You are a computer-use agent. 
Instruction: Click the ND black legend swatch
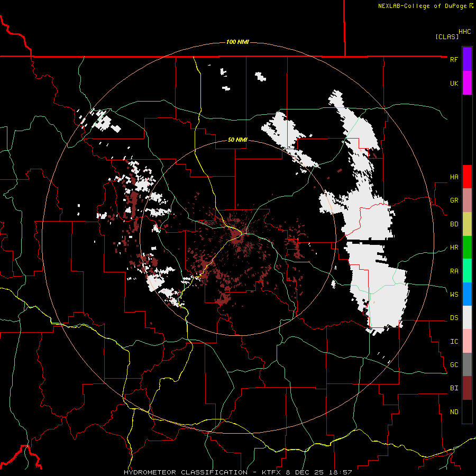click(x=467, y=411)
